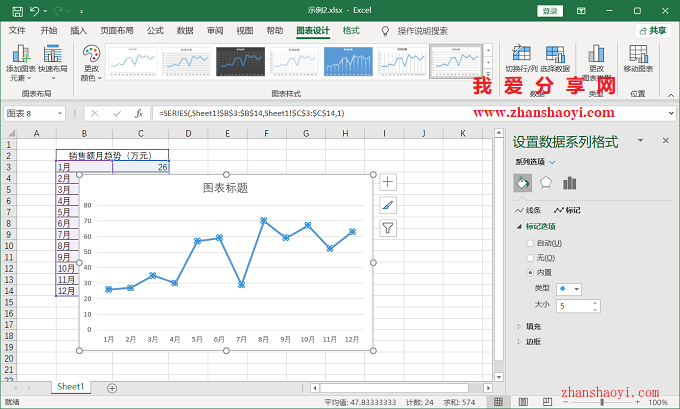Screen dimensions: 680x409
Task: Click the formula bar confirm checkmark
Action: pyautogui.click(x=117, y=114)
